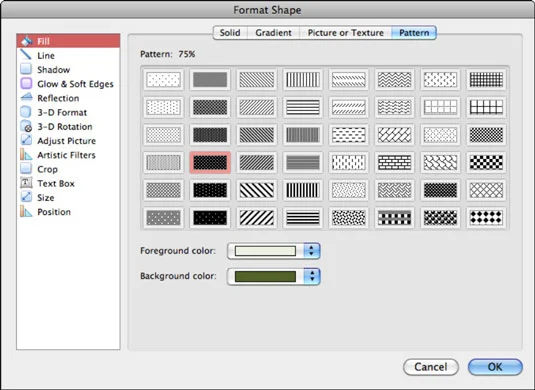Select the wide upward diagonal bottom row pattern
Viewport: 535px width, 390px height.
pyautogui.click(x=257, y=218)
